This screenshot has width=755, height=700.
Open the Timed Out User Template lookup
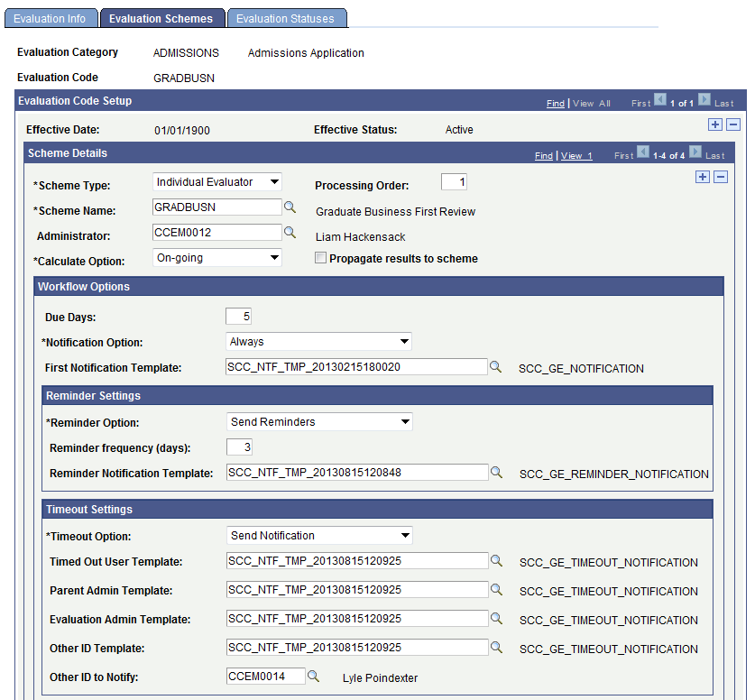[x=497, y=560]
